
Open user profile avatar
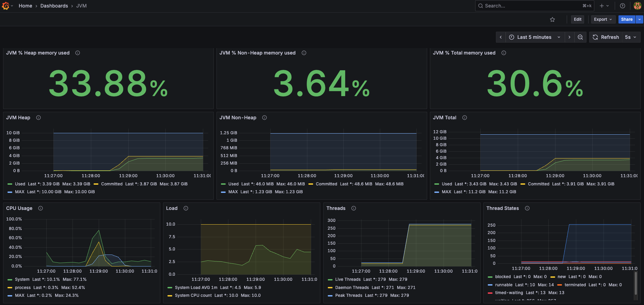coord(637,6)
